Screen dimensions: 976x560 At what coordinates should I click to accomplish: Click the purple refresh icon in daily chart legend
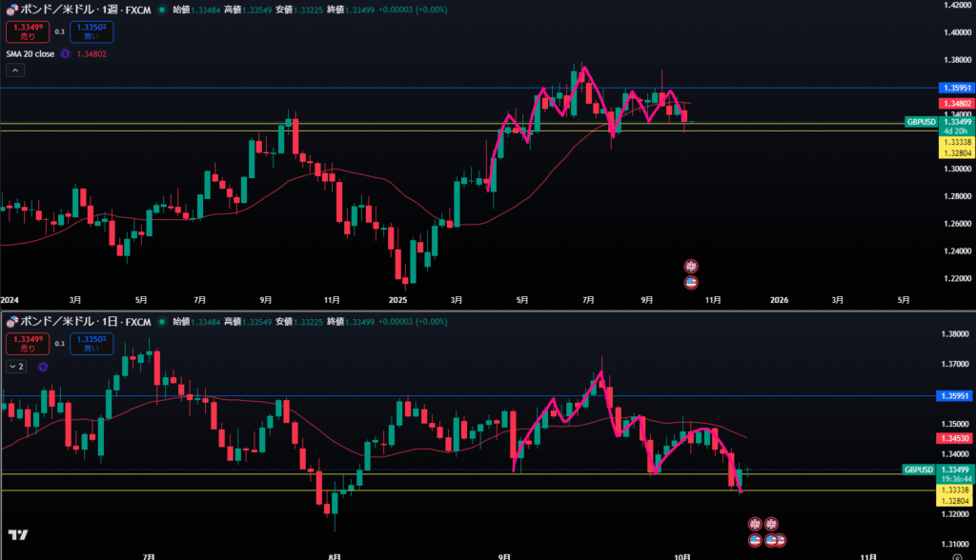44,366
